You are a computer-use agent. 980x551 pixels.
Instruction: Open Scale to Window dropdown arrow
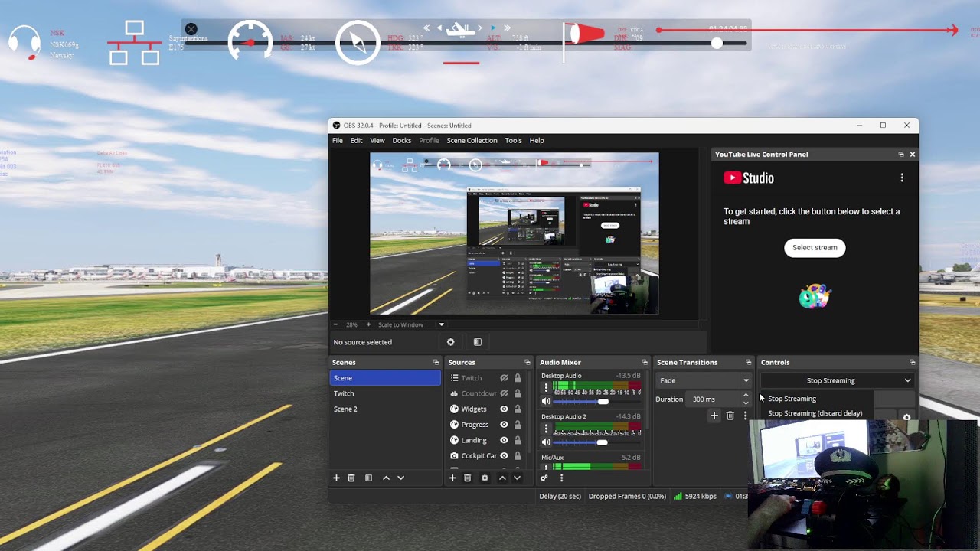[441, 324]
